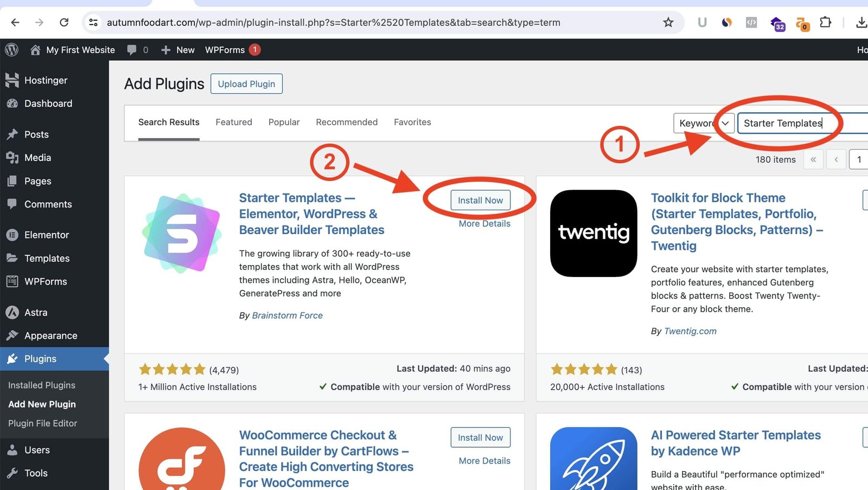The height and width of the screenshot is (490, 868).
Task: Click the Starter Templates search field
Action: click(803, 123)
